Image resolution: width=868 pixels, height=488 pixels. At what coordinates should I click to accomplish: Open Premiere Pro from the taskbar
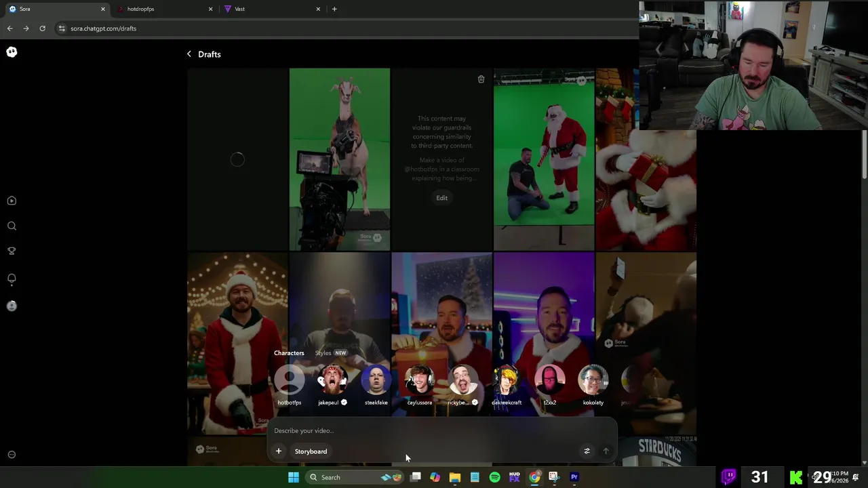(x=574, y=477)
